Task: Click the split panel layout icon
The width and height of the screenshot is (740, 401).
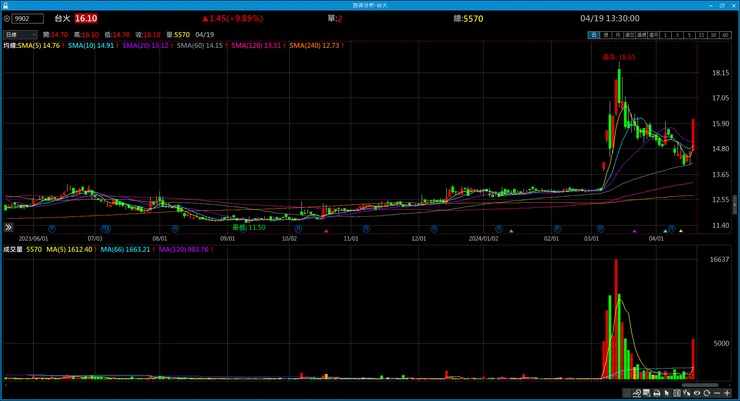Action: pyautogui.click(x=677, y=393)
